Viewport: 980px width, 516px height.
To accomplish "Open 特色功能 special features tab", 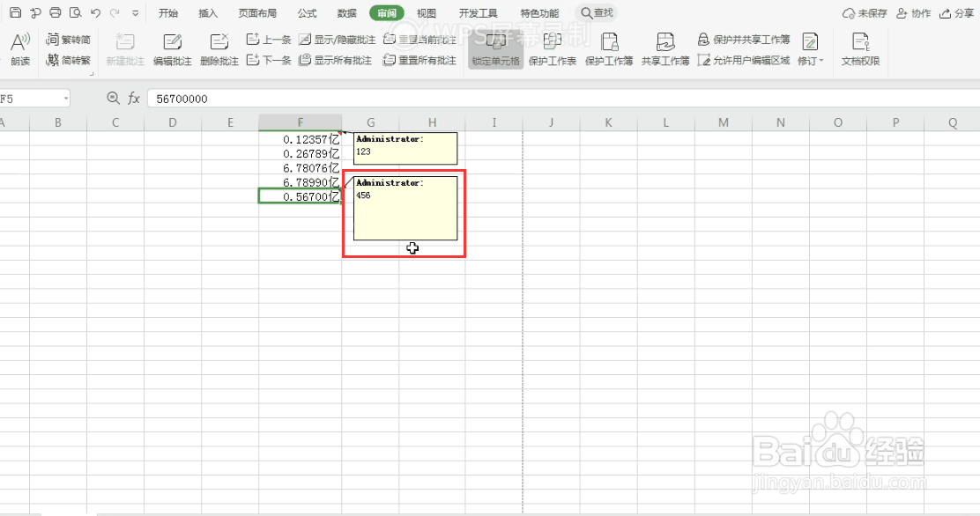I will click(x=539, y=13).
